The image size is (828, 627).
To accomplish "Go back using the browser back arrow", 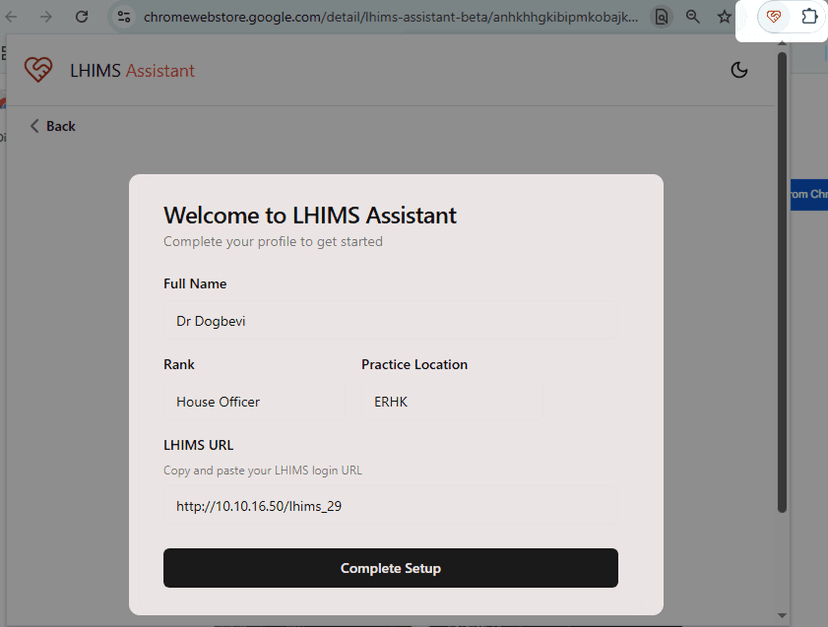I will pyautogui.click(x=13, y=16).
